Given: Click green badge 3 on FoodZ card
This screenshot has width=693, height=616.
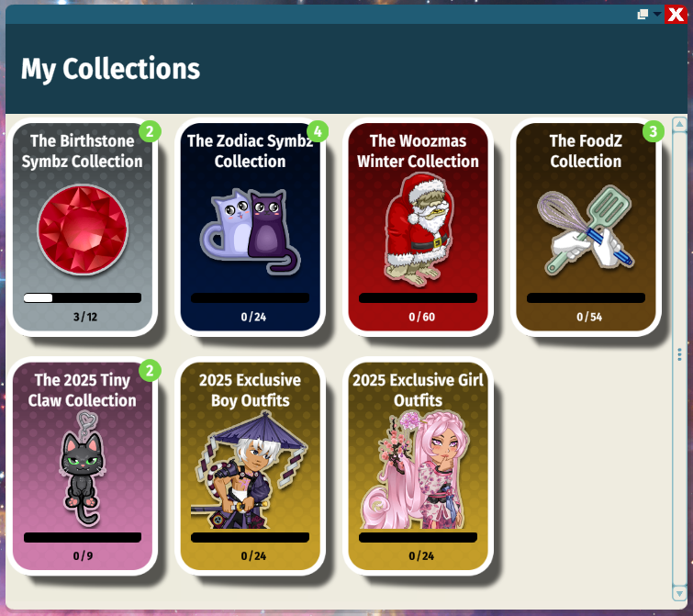Looking at the screenshot, I should pyautogui.click(x=654, y=131).
